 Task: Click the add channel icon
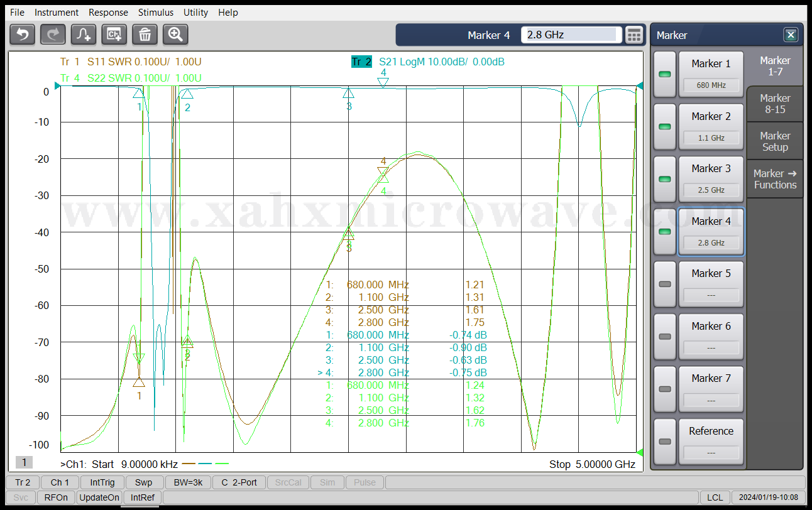pos(114,35)
